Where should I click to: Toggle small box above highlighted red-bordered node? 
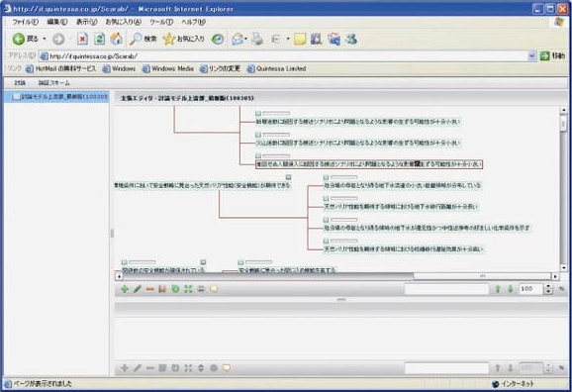[x=258, y=155]
